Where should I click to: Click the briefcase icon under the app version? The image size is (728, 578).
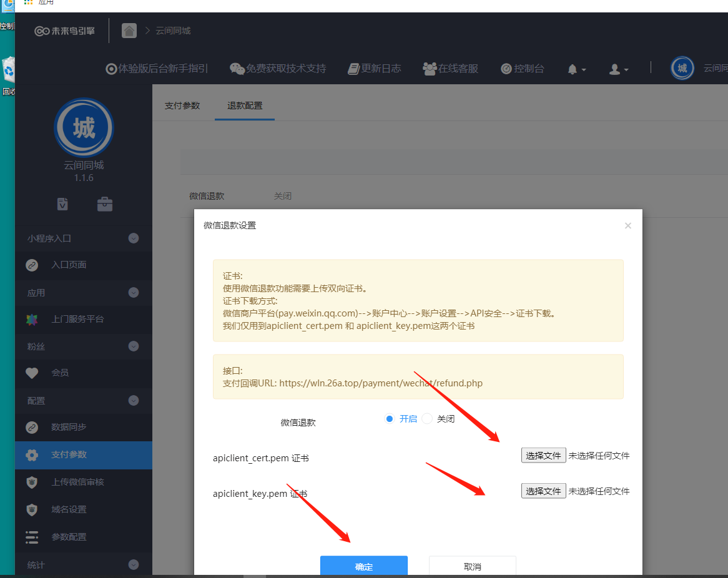point(105,204)
